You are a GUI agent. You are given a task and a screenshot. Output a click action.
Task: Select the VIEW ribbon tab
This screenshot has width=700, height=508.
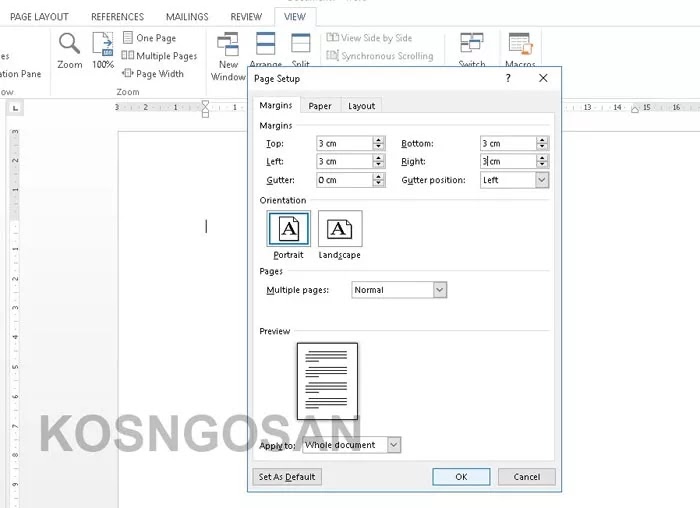click(295, 17)
